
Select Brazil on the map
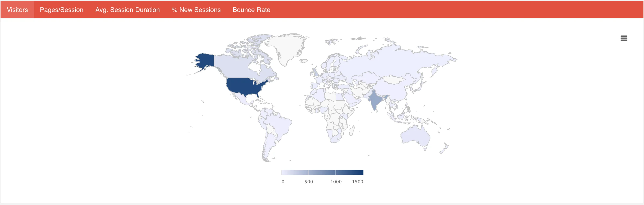coord(279,126)
